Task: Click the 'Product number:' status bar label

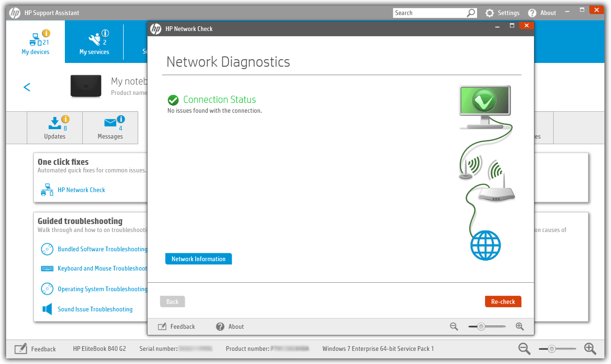Action: pyautogui.click(x=247, y=349)
